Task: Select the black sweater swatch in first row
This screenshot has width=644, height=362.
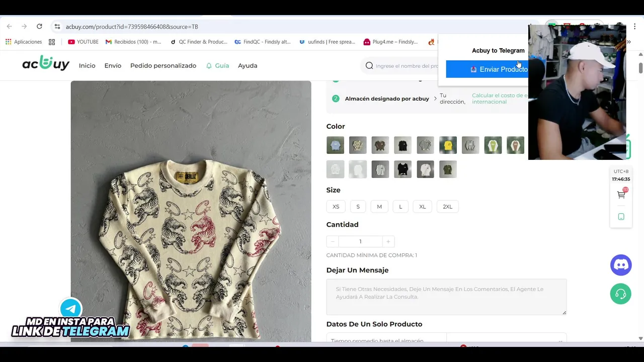Action: coord(403,145)
